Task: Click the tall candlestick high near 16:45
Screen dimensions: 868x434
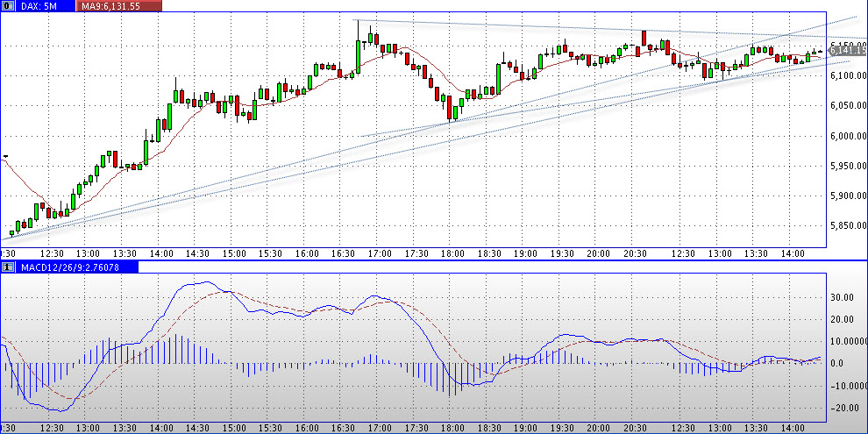Action: tap(359, 21)
